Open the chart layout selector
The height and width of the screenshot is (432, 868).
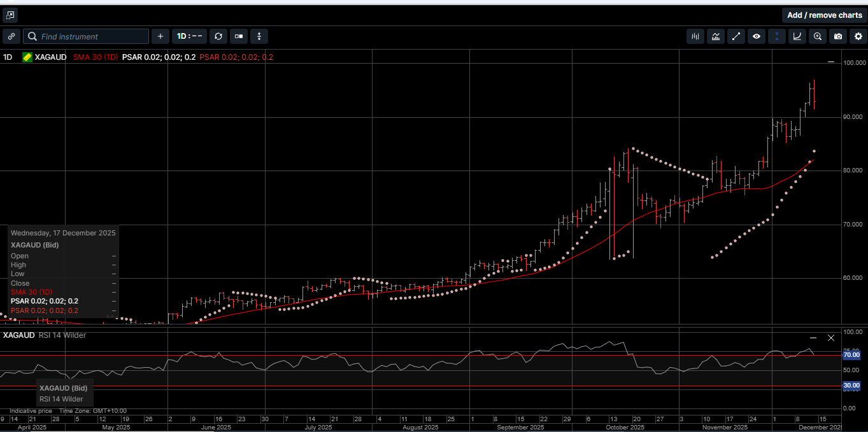pyautogui.click(x=238, y=36)
